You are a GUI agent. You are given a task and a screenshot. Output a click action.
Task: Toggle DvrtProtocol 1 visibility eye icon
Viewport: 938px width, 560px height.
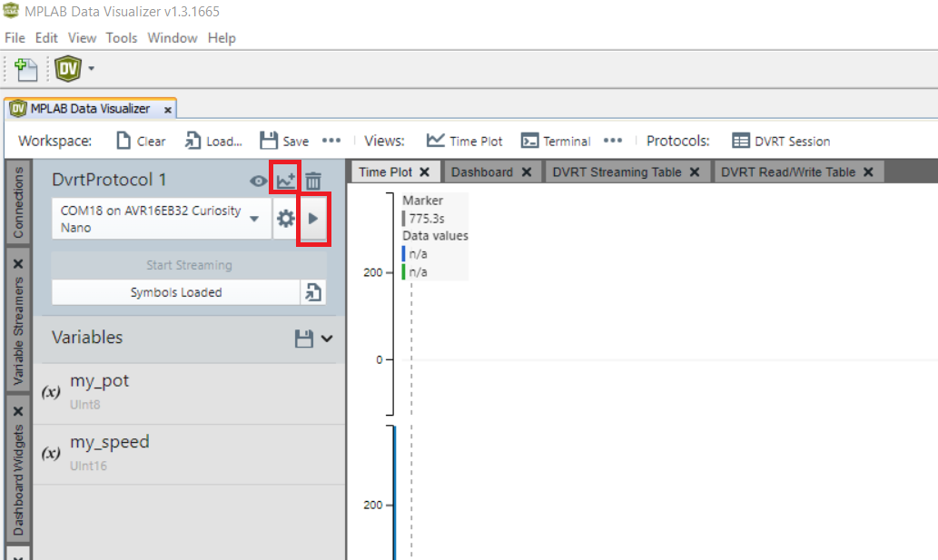coord(259,181)
